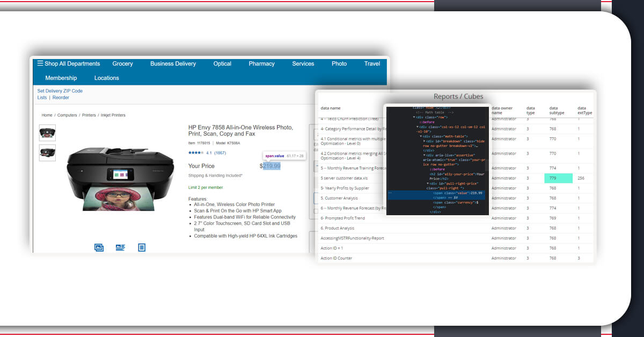
Task: Select the AccessingMSTRFunctionality-Report row
Action: [456, 238]
